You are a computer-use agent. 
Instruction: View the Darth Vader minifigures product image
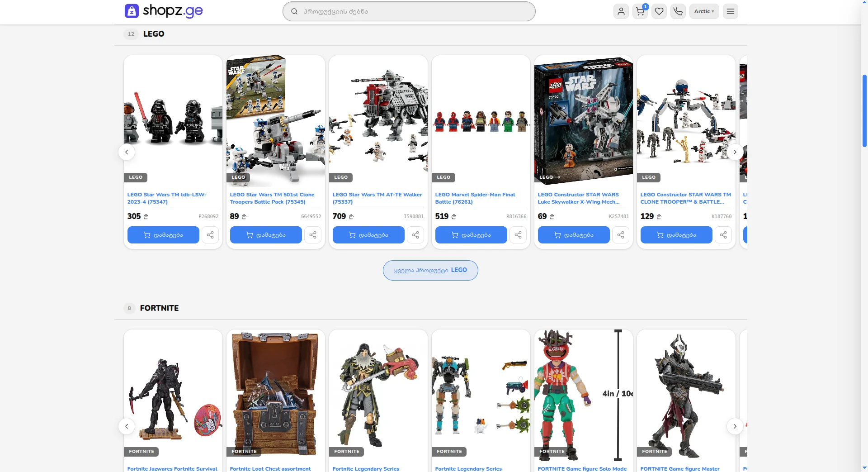tap(173, 121)
